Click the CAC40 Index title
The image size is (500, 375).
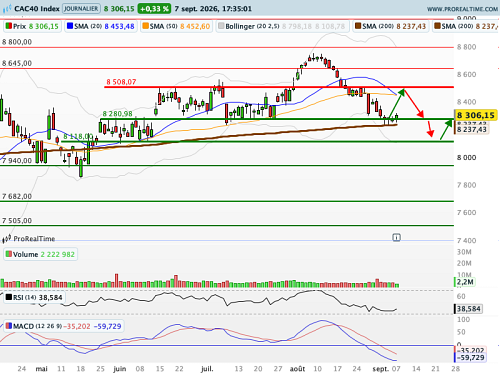37,9
